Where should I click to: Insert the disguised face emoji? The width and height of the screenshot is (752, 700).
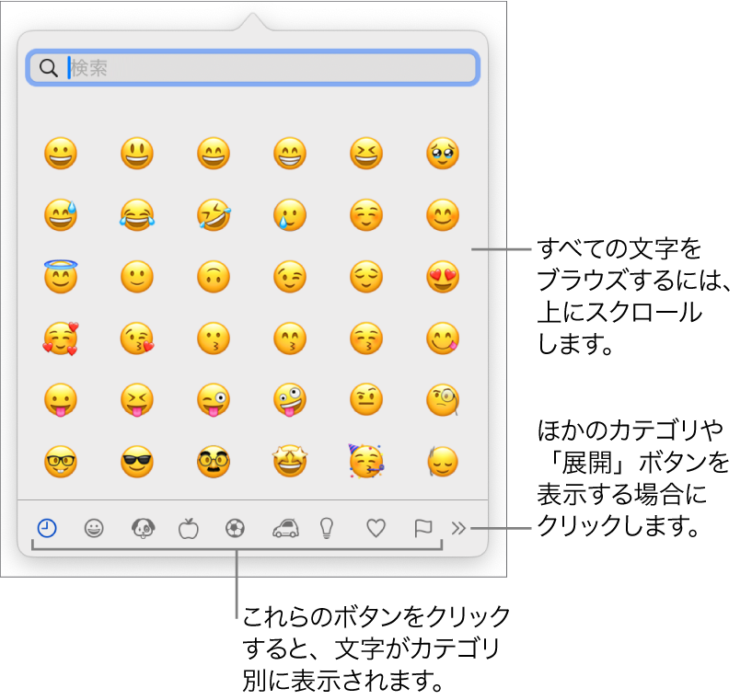point(214,462)
